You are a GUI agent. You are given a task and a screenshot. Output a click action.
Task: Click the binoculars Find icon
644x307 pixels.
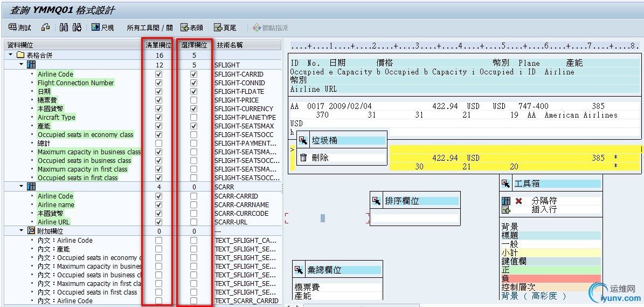click(x=64, y=28)
